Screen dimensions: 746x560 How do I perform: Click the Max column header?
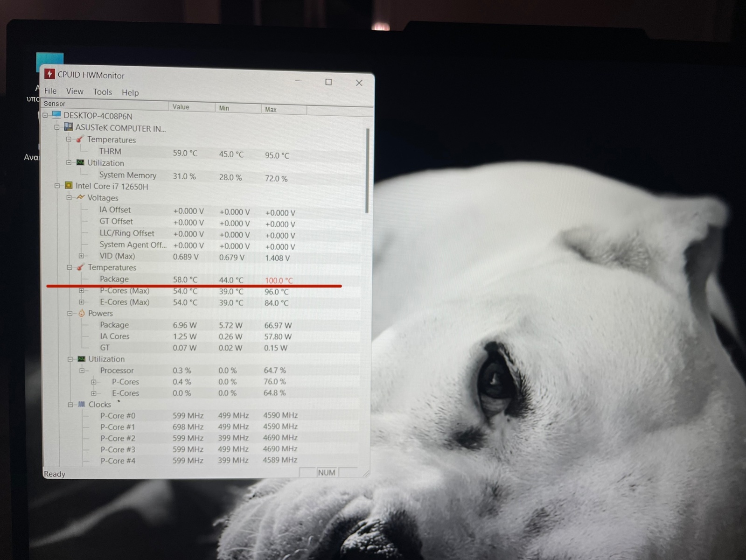pyautogui.click(x=284, y=110)
